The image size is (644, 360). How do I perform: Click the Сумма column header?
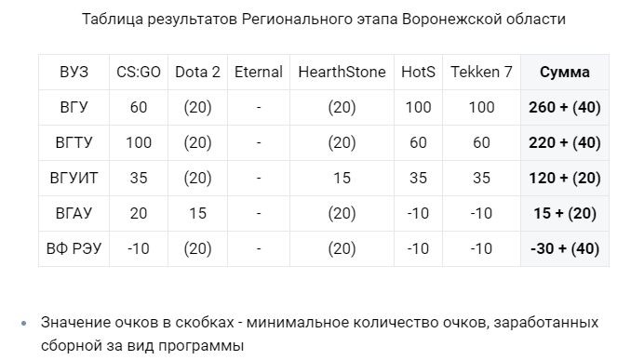[564, 73]
